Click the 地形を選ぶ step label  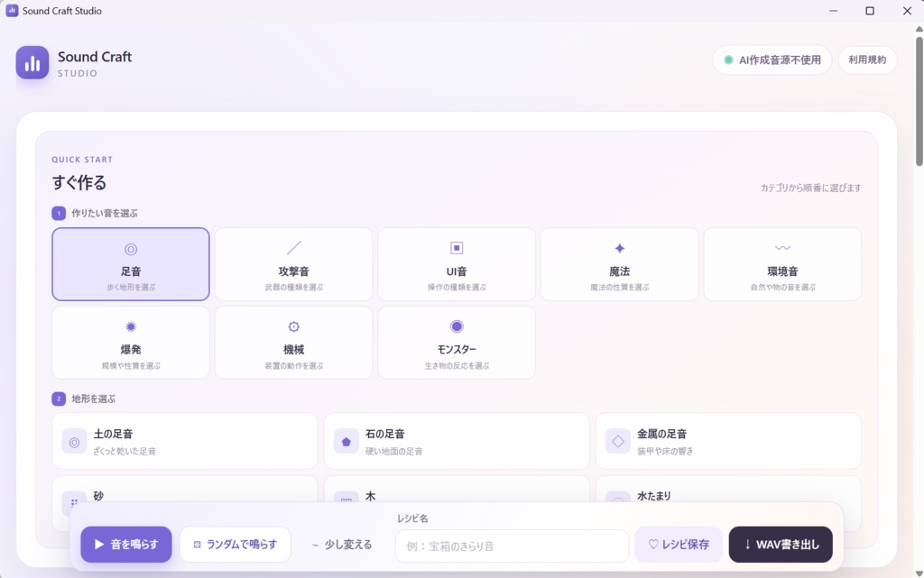(x=93, y=399)
